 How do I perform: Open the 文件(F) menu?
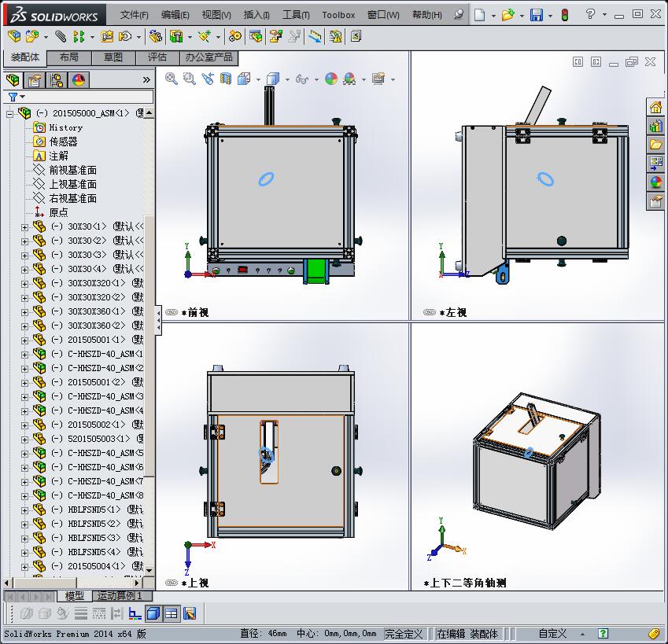tap(134, 15)
